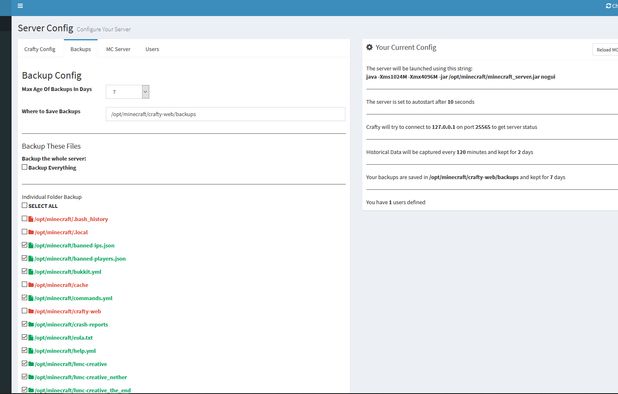Uncheck the commands.yml checkbox
This screenshot has height=394, width=618.
pos(24,297)
